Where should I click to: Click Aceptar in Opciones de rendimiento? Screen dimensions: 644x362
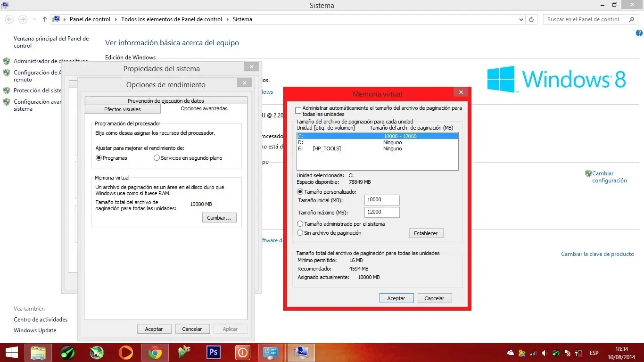pos(154,329)
